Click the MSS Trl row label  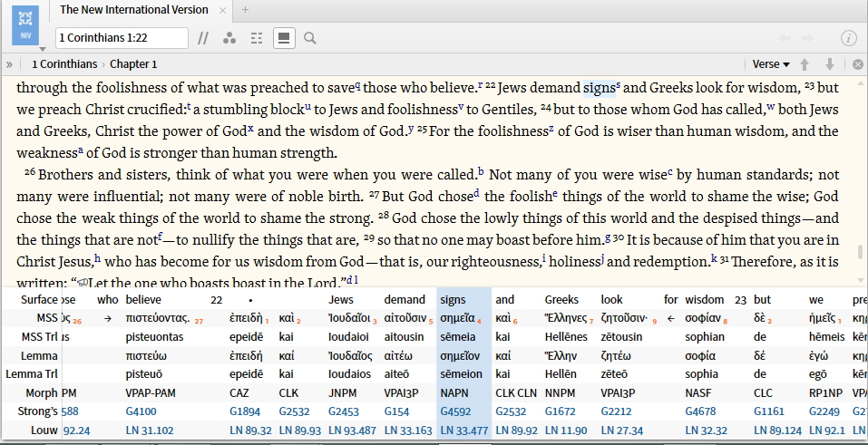[40, 337]
